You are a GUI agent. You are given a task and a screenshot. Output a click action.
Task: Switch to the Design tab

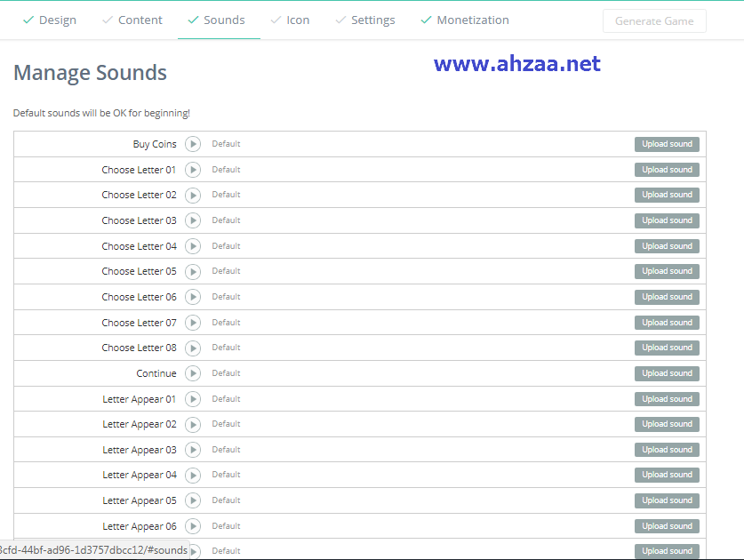(50, 20)
